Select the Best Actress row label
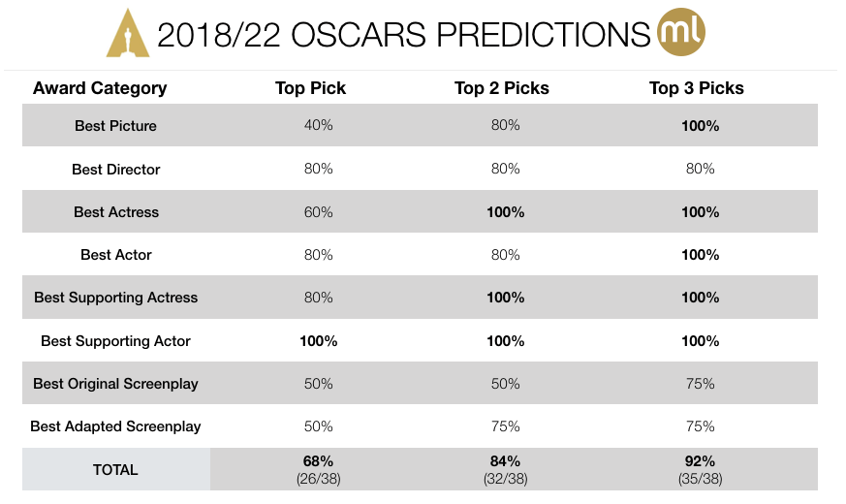Viewport: 846px width, 504px height. pos(115,212)
